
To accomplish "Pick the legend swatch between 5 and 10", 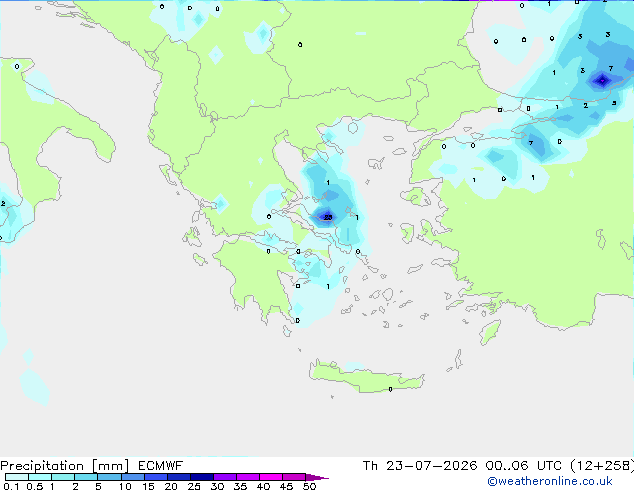I will point(110,477).
